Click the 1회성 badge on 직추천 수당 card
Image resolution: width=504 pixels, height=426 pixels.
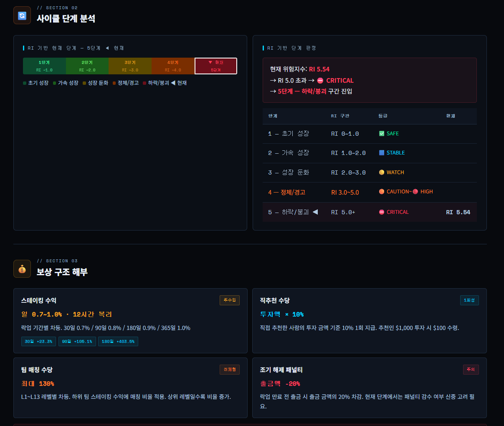pos(469,300)
